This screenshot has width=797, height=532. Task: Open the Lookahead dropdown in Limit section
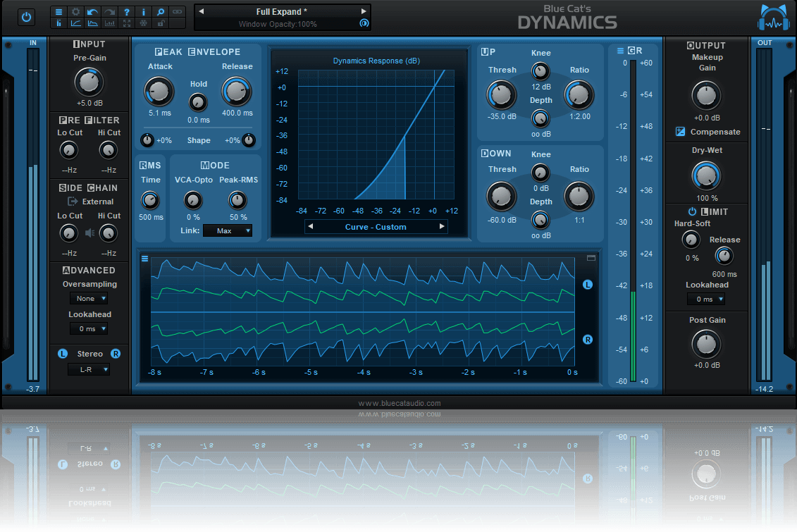[x=705, y=299]
